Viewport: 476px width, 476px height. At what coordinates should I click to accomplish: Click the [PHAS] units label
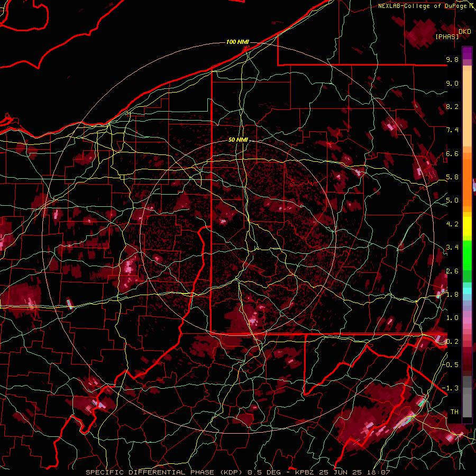[x=447, y=36]
